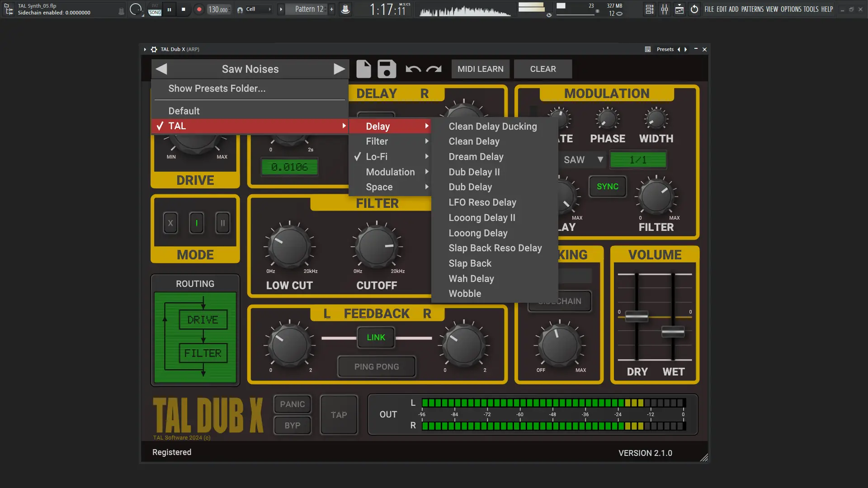Toggle the feedback LINK button

click(376, 338)
